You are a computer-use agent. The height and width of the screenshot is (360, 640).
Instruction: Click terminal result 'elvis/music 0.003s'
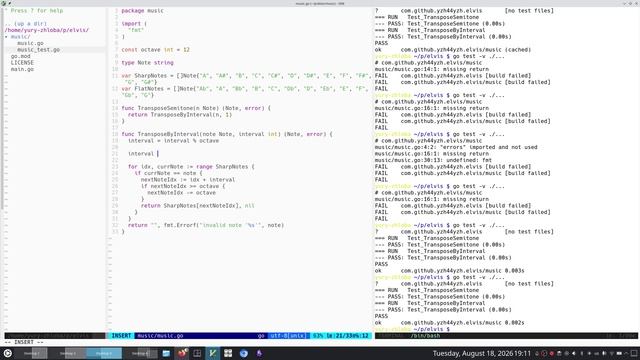tap(449, 271)
